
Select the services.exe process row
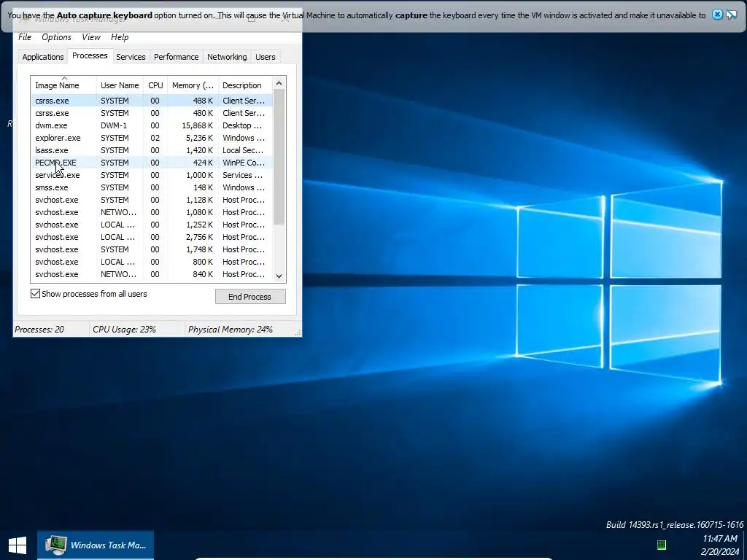(152, 175)
